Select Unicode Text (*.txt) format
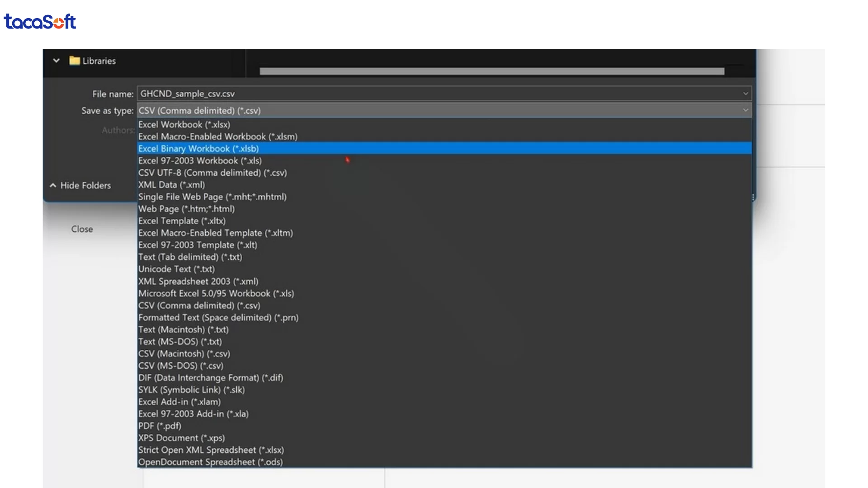Image resolution: width=868 pixels, height=488 pixels. (444, 269)
